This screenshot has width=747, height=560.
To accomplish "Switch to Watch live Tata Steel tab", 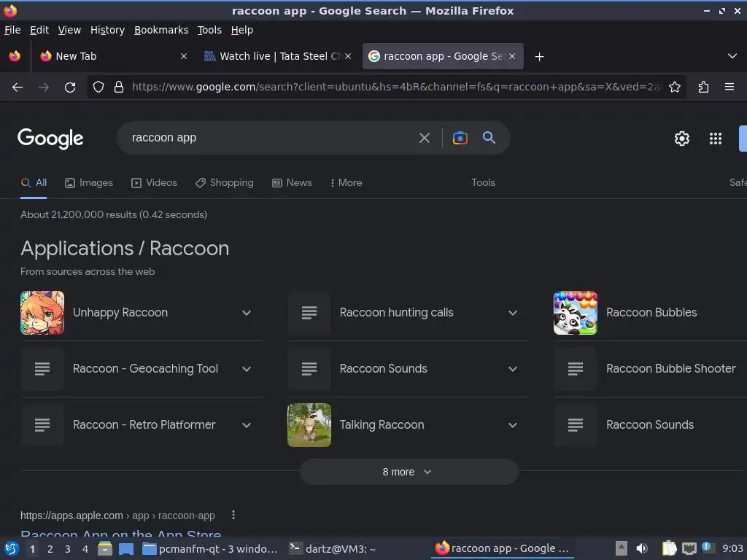I will point(278,56).
